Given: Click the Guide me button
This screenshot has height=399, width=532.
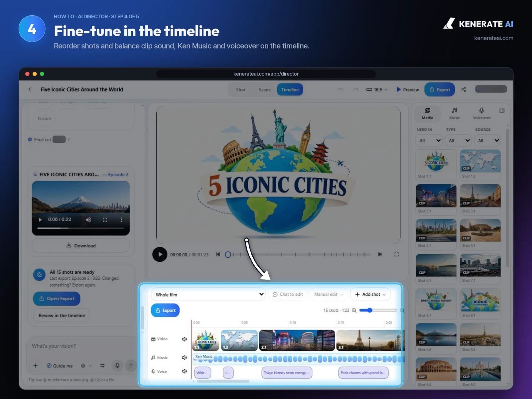Looking at the screenshot, I should pos(60,366).
